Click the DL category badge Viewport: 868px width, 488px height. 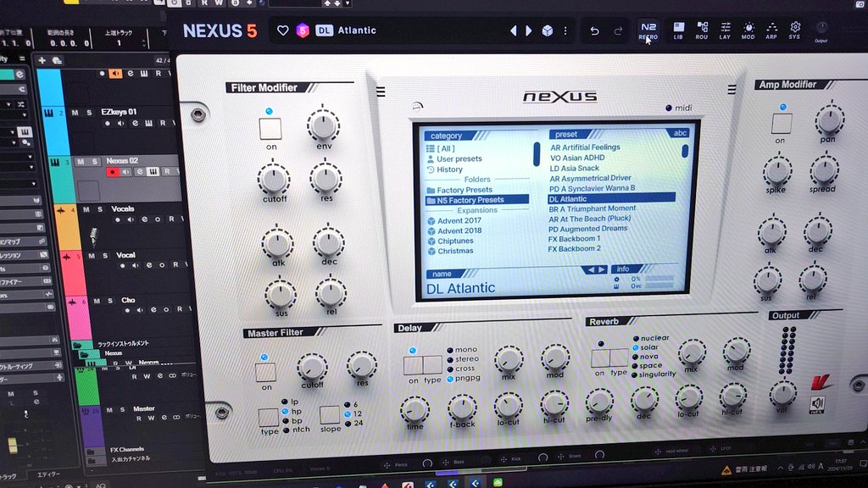pos(324,30)
